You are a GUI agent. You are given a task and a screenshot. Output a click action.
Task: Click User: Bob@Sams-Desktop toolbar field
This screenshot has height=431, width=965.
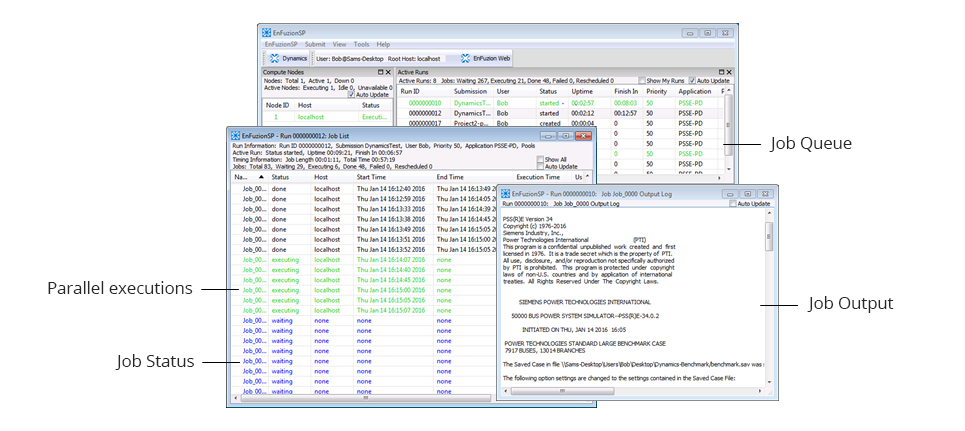(348, 58)
